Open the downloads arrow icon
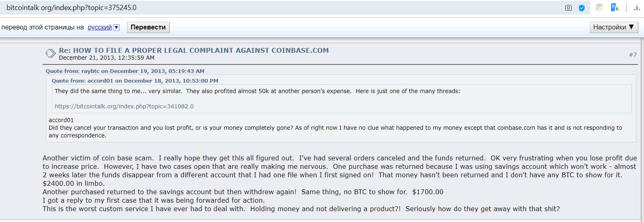The height and width of the screenshot is (222, 644). (x=637, y=7)
